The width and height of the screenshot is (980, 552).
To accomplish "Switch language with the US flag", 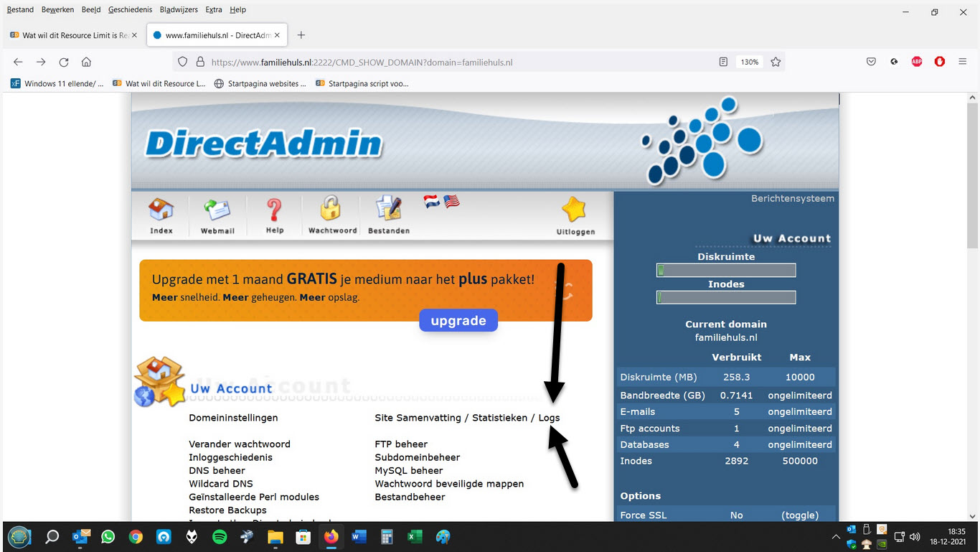I will coord(451,201).
